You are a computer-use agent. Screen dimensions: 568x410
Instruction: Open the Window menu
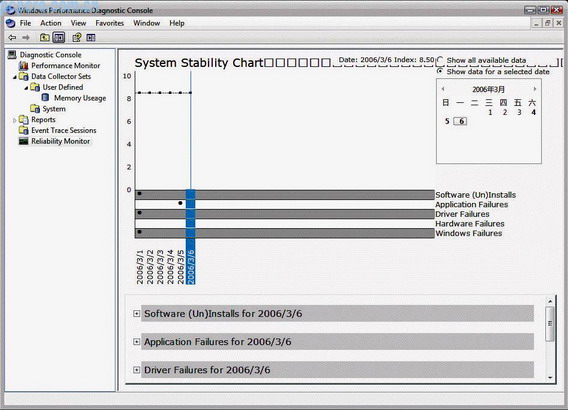point(147,23)
